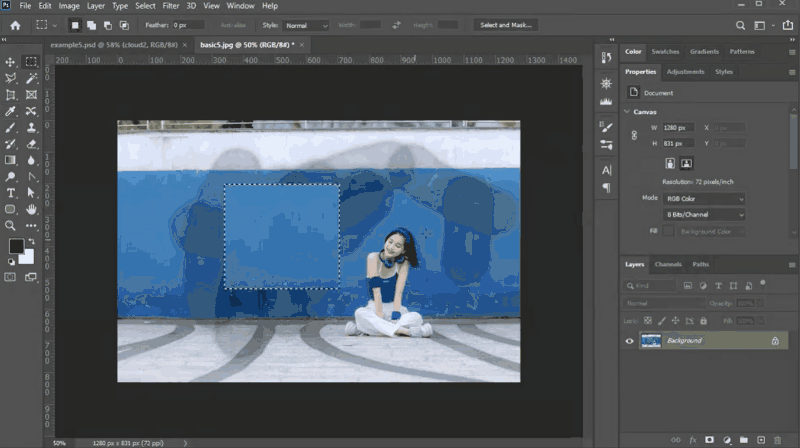This screenshot has height=448, width=800.
Task: Select the Eyedropper tool
Action: pyautogui.click(x=11, y=111)
